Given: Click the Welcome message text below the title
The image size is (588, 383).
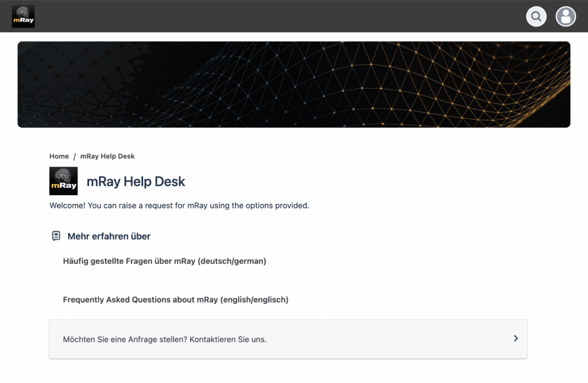Looking at the screenshot, I should point(179,206).
